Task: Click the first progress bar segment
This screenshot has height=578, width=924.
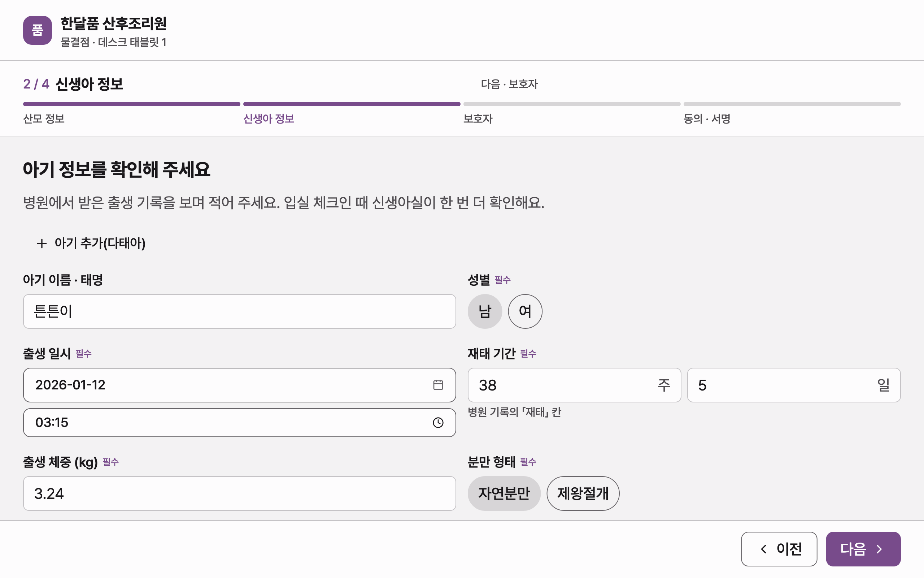Action: (x=132, y=104)
